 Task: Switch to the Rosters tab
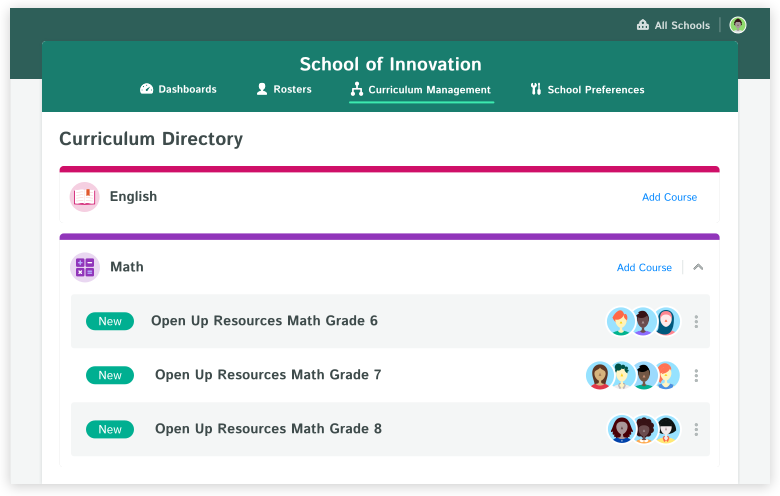(x=284, y=89)
